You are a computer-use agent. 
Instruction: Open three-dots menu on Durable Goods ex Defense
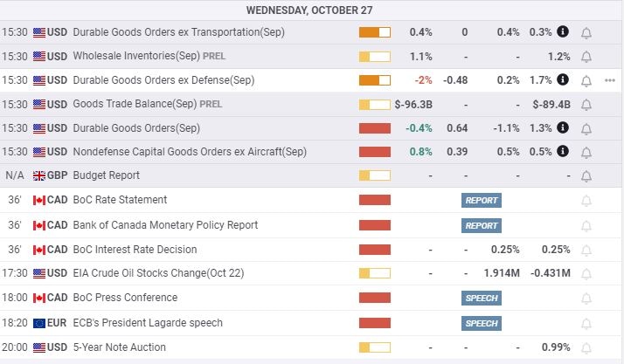[610, 80]
